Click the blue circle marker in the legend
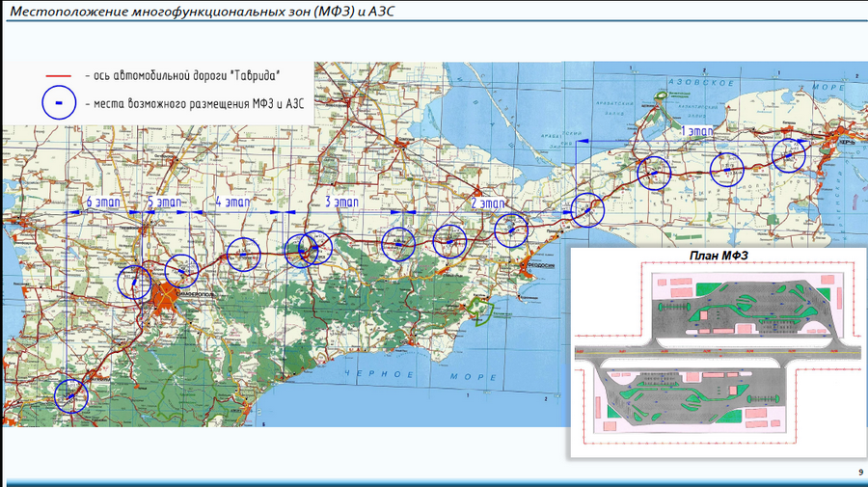 [61, 101]
